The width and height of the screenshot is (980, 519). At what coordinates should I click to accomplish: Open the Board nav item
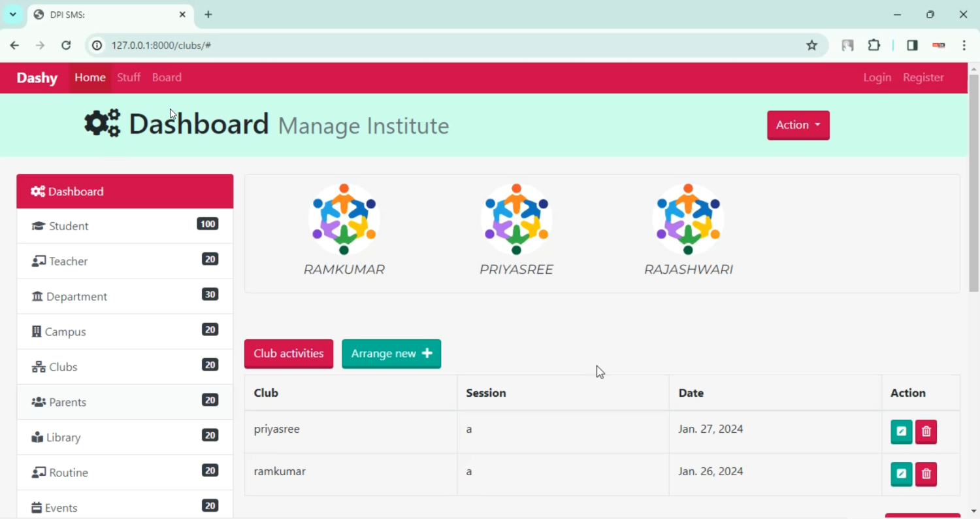[x=167, y=78]
